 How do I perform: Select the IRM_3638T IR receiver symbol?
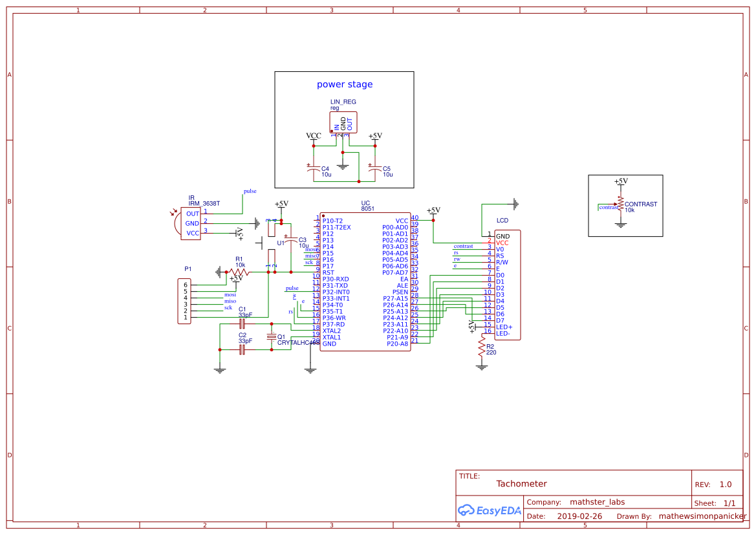click(x=191, y=223)
